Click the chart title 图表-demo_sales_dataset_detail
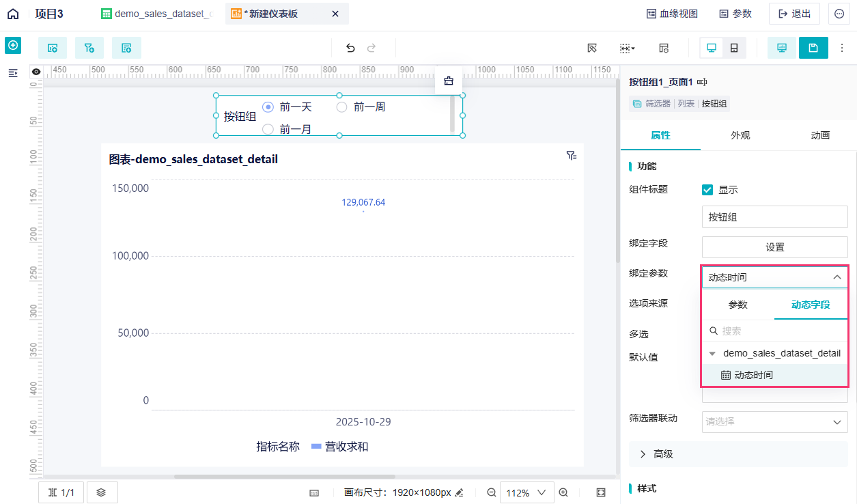 tap(193, 159)
